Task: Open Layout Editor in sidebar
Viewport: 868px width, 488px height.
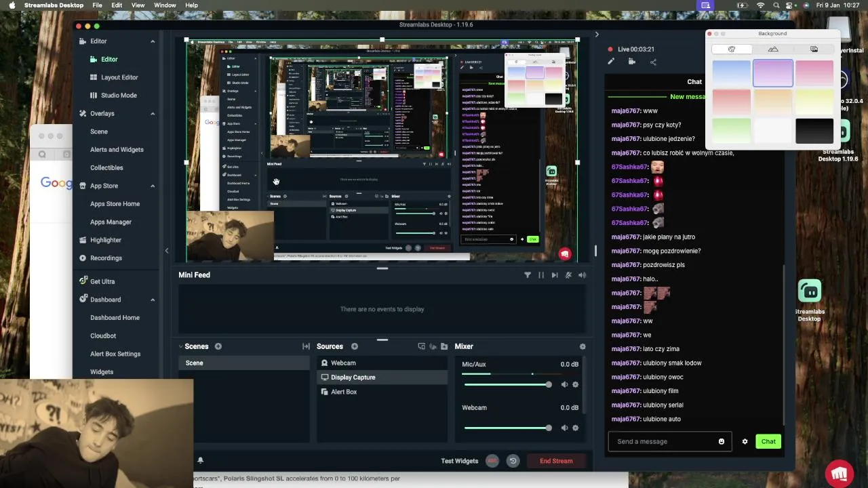Action: 119,77
